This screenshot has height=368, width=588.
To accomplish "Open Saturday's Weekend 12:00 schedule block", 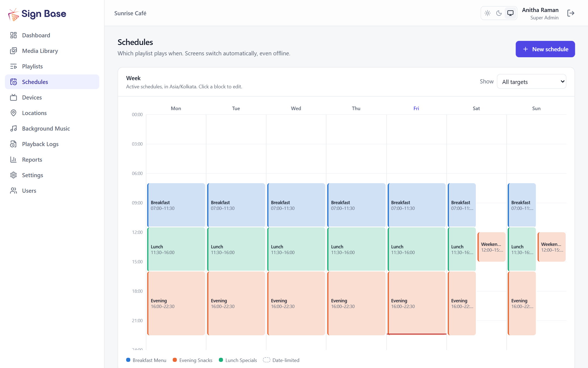I will [492, 247].
